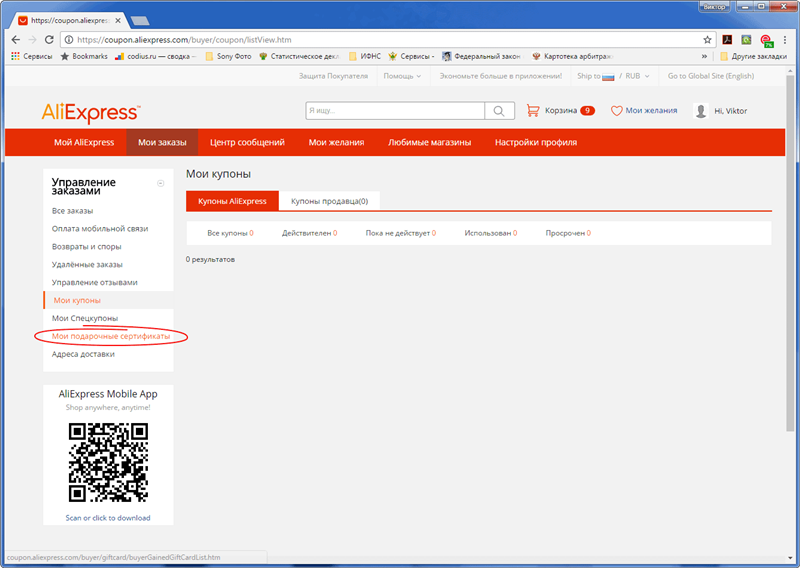Open the Ship to / RUB currency dropdown
This screenshot has height=568, width=800.
[x=613, y=76]
